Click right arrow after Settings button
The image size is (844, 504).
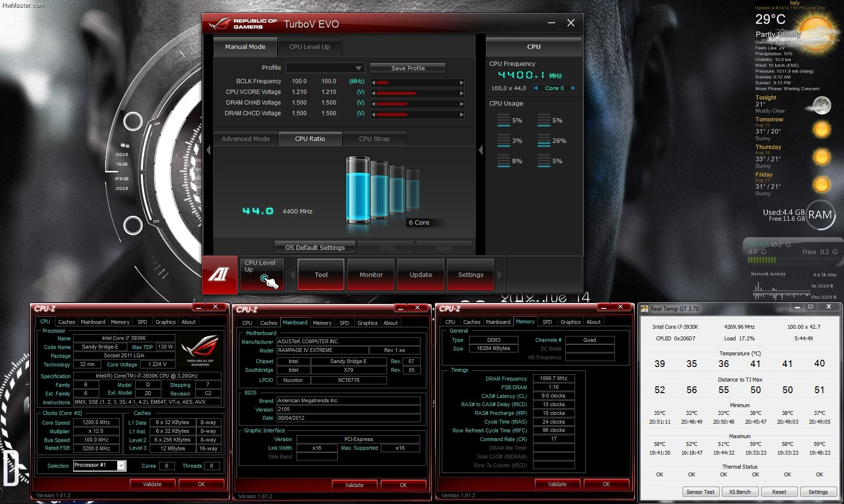(x=500, y=275)
